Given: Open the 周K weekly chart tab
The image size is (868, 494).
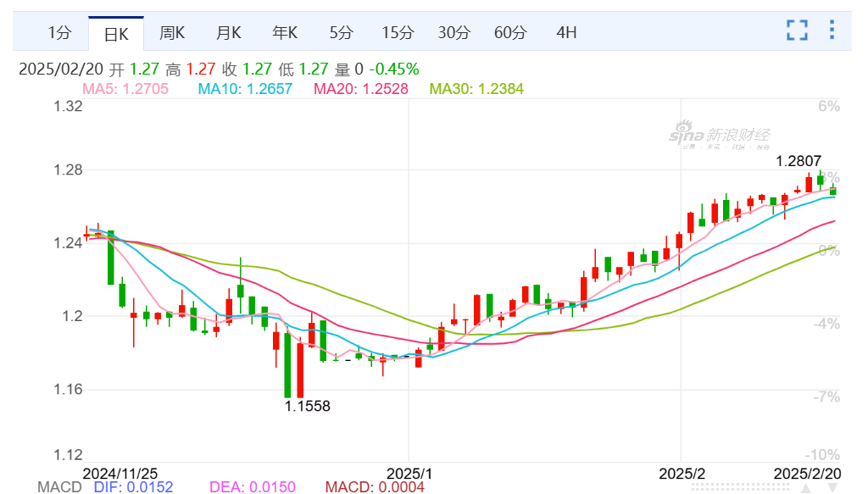Looking at the screenshot, I should (x=172, y=33).
